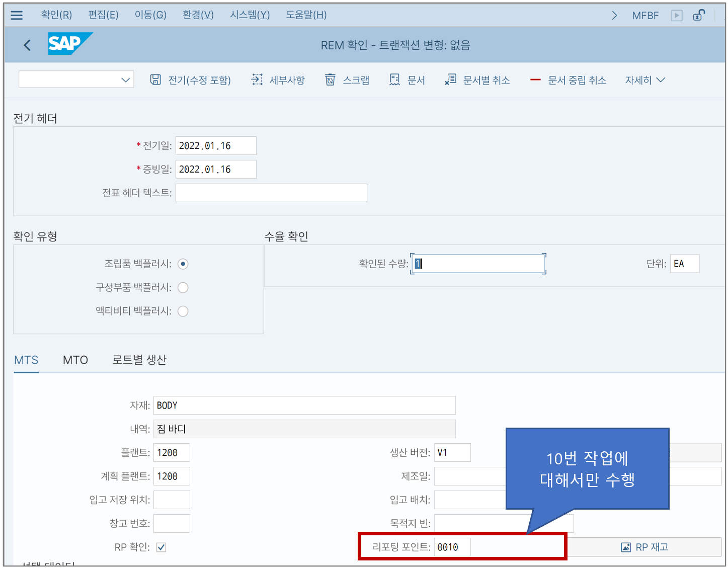This screenshot has width=728, height=569.
Task: Click the 생산 버전 field showing V1
Action: point(452,452)
